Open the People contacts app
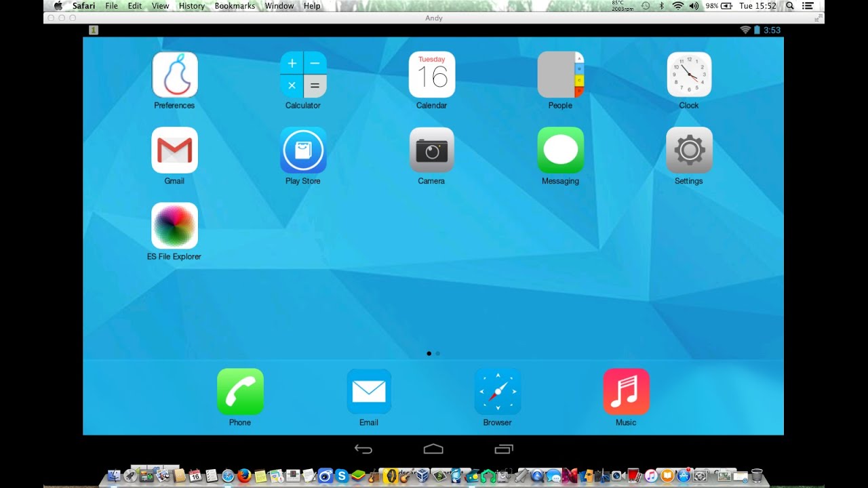The image size is (868, 488). (560, 75)
